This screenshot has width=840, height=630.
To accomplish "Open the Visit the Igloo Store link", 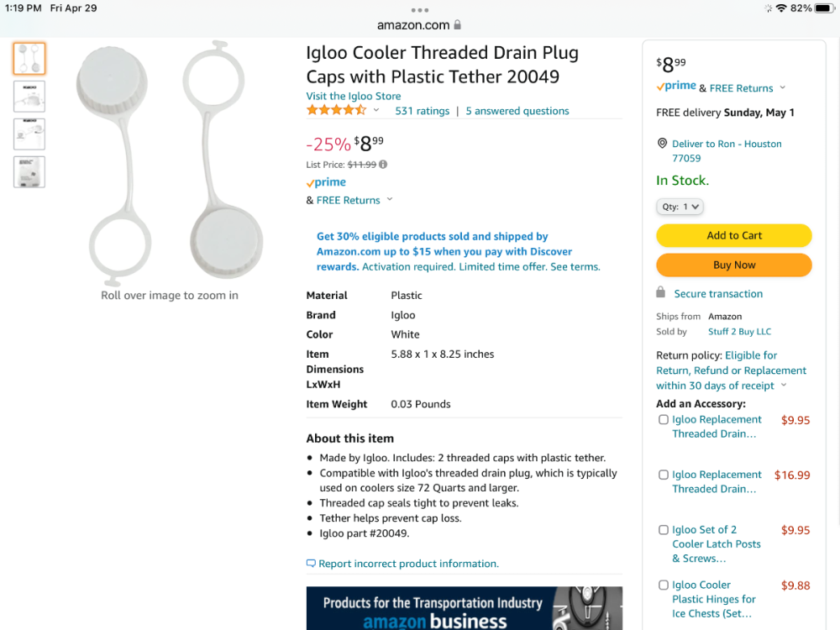I will click(x=354, y=97).
